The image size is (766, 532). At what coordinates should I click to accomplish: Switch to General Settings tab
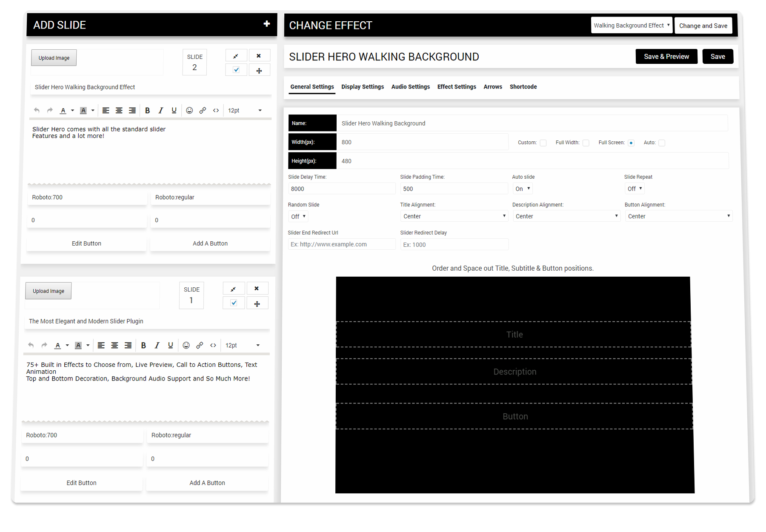[x=312, y=87]
